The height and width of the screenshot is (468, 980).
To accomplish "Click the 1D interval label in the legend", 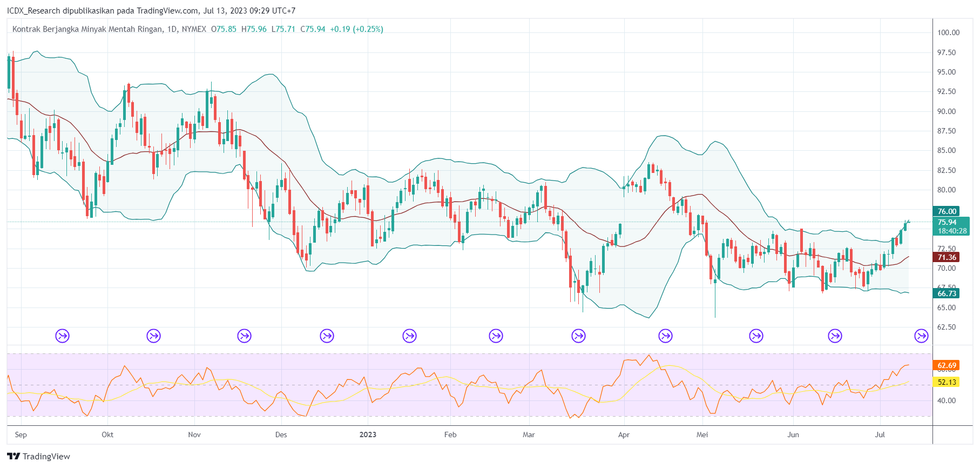I will point(172,29).
